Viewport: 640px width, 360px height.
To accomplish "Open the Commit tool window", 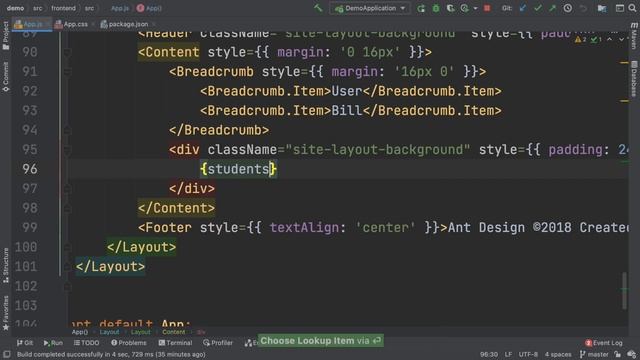I will coord(6,77).
